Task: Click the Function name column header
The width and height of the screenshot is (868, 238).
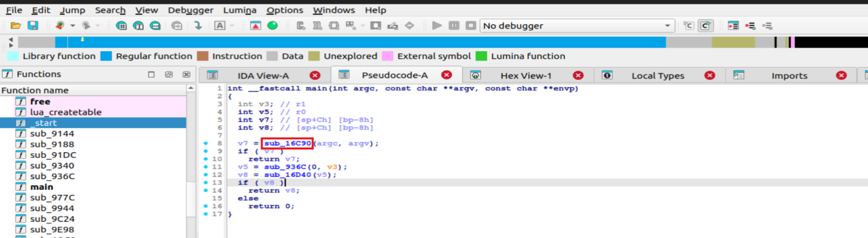Action: [x=93, y=90]
